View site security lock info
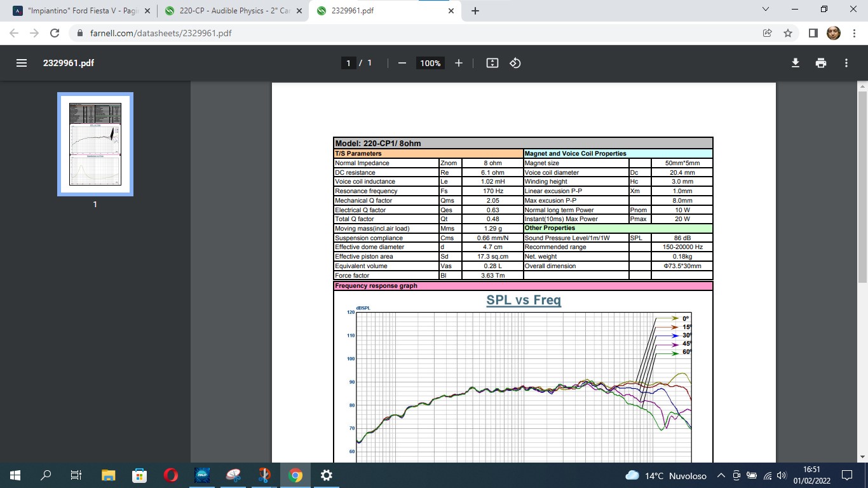868x488 pixels. tap(80, 33)
